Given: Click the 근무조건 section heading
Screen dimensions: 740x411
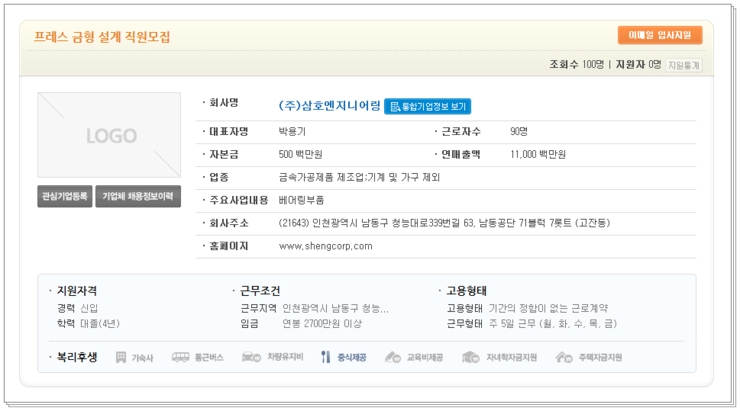Looking at the screenshot, I should pyautogui.click(x=260, y=291).
